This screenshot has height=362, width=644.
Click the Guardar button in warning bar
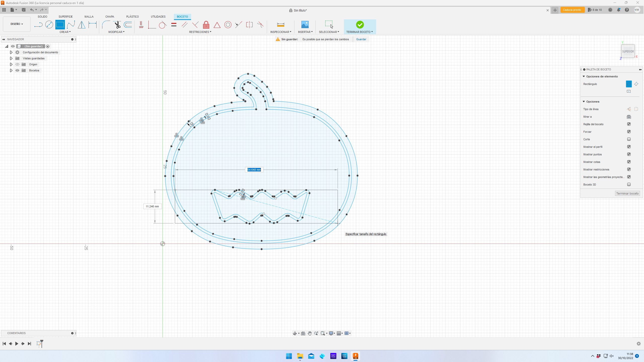[361, 39]
